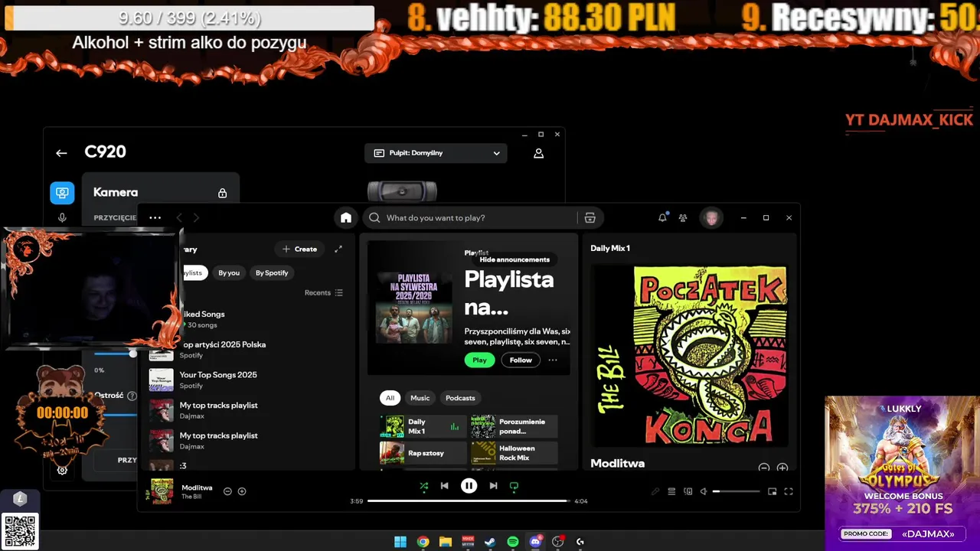Open Connect to a device icon

click(688, 491)
